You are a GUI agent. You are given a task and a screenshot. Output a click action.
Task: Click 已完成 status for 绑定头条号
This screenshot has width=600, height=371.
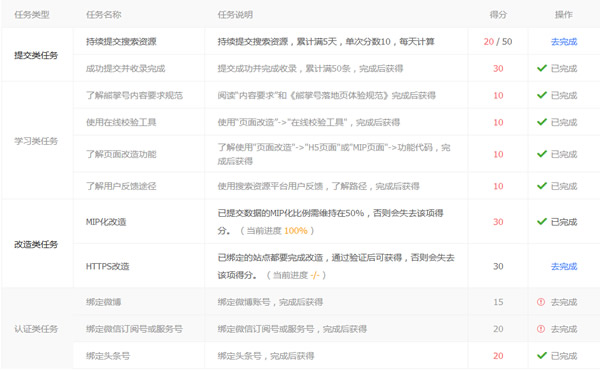point(564,356)
